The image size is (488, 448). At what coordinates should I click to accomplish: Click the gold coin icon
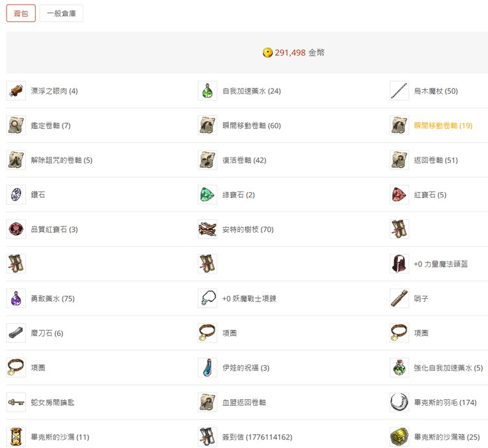(267, 53)
